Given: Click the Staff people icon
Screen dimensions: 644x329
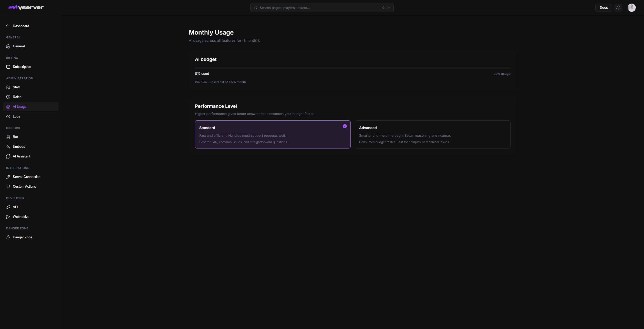Looking at the screenshot, I should coord(8,87).
